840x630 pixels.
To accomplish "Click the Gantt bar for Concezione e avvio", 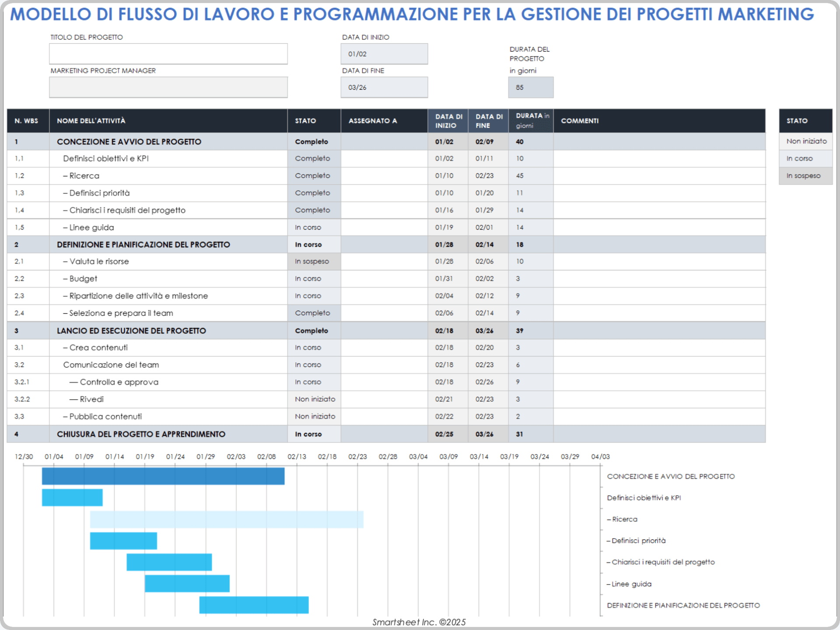I will tap(163, 476).
